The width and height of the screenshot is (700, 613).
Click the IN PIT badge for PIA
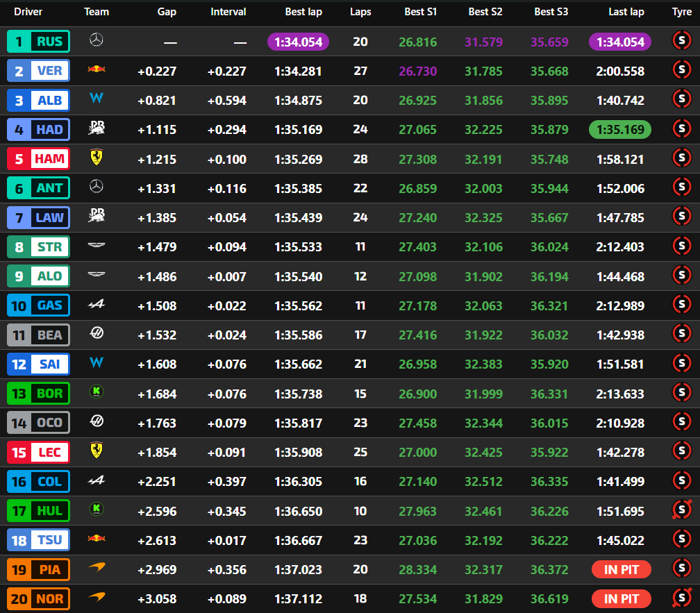click(621, 569)
